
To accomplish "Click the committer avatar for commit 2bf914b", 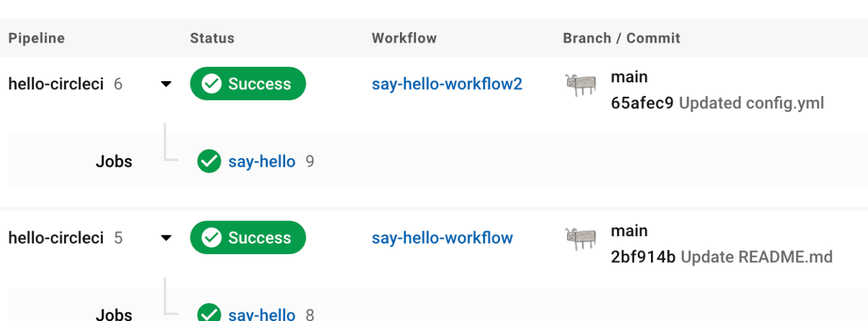I will click(581, 239).
